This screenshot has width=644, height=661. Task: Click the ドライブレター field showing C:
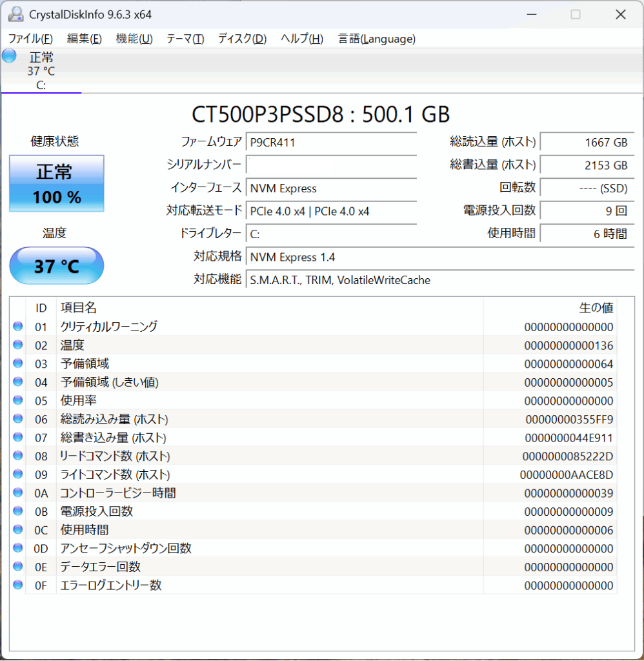(331, 234)
